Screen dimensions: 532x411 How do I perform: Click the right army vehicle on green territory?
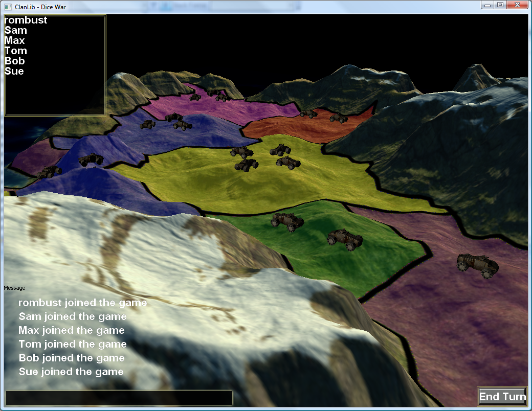[x=345, y=239]
